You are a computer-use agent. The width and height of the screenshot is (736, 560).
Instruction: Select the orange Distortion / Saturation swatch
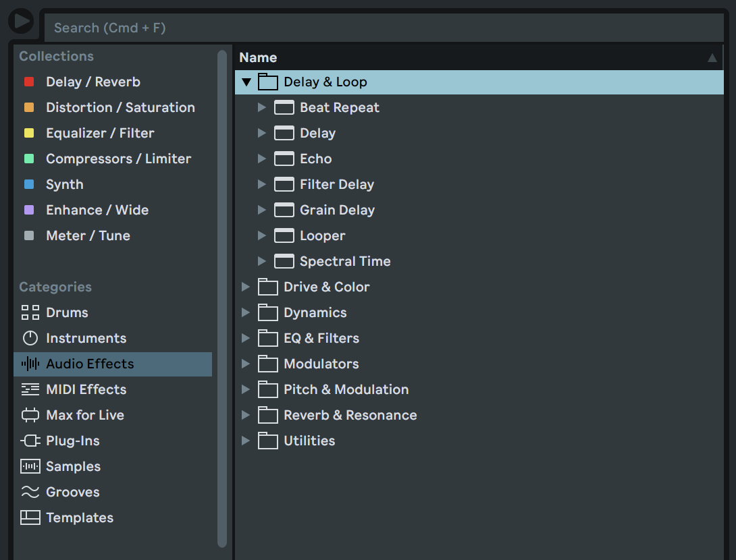point(29,107)
